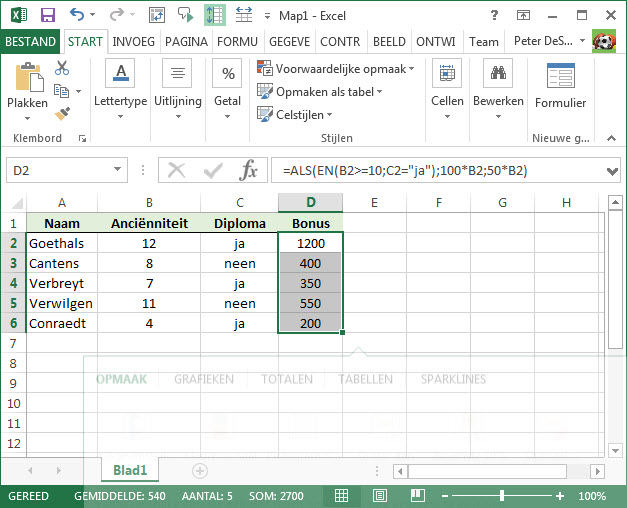Open the Cellen group icon
The width and height of the screenshot is (627, 508).
(x=447, y=73)
